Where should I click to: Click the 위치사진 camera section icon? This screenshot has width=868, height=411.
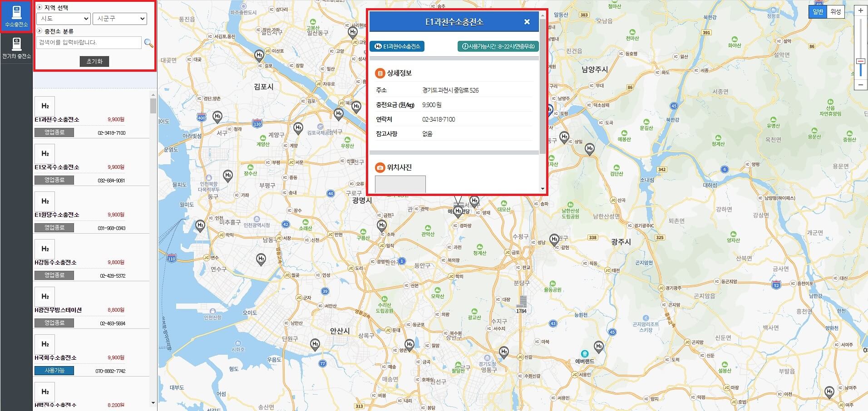coord(380,168)
